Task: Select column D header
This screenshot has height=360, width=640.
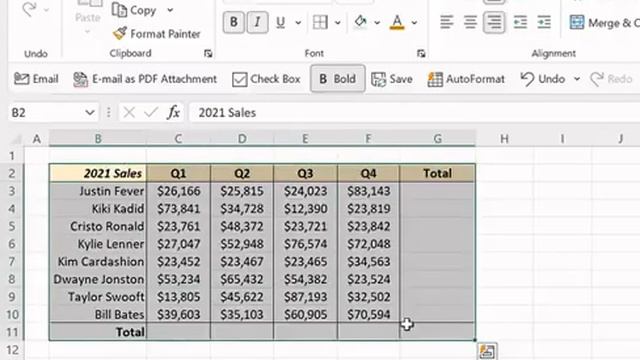Action: pyautogui.click(x=242, y=139)
